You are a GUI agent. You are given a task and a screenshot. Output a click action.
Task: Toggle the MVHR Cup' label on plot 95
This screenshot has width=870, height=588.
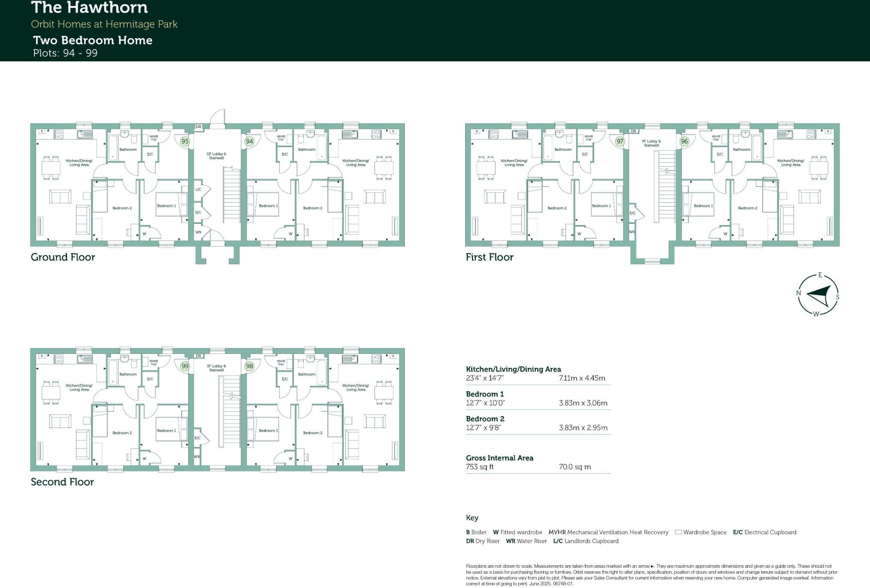153,137
